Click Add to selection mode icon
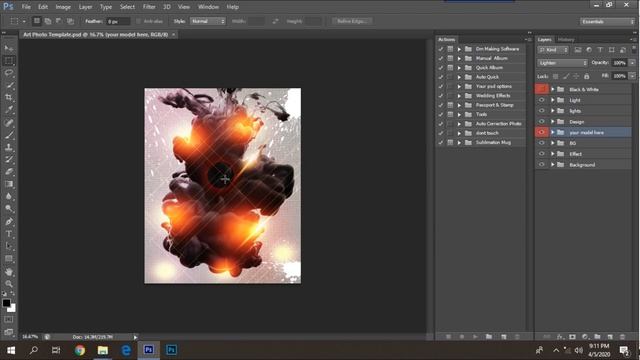 tap(48, 21)
